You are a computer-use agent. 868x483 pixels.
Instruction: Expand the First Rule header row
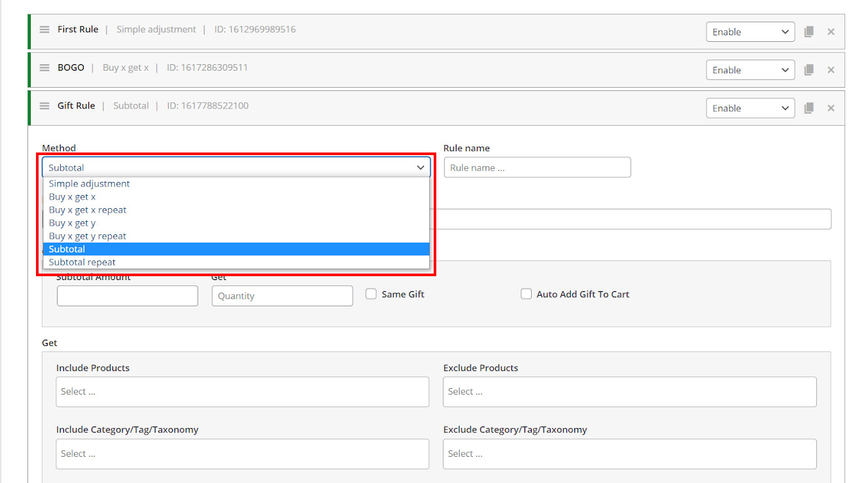[x=436, y=31]
